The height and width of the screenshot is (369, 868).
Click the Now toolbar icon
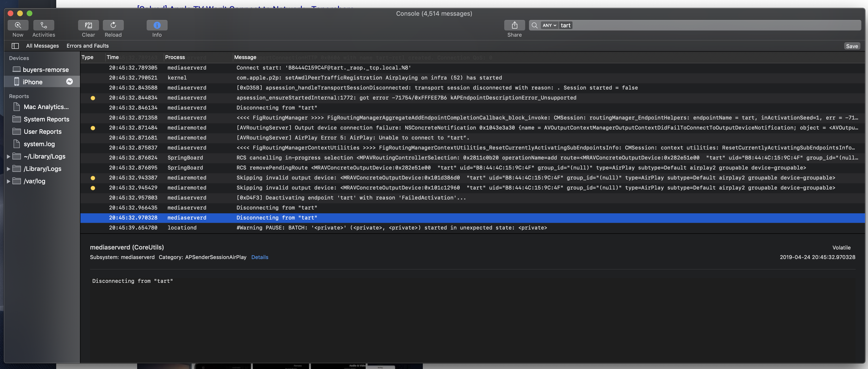point(18,25)
